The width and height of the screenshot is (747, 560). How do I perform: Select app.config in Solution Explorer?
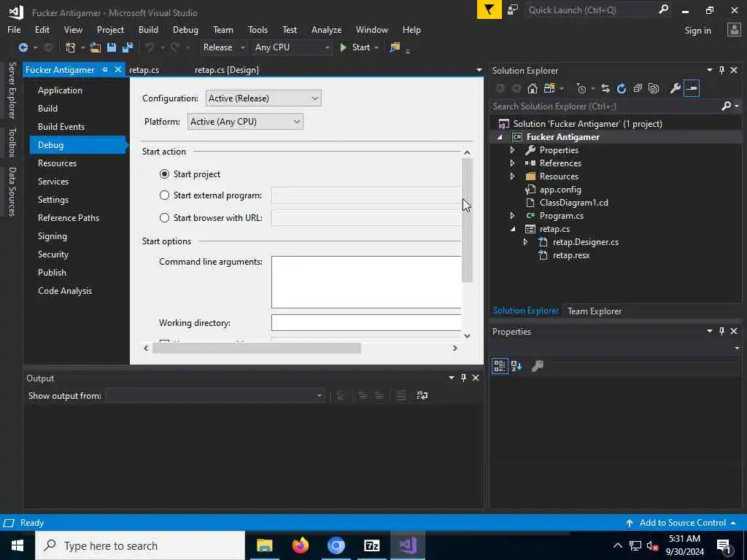point(560,190)
